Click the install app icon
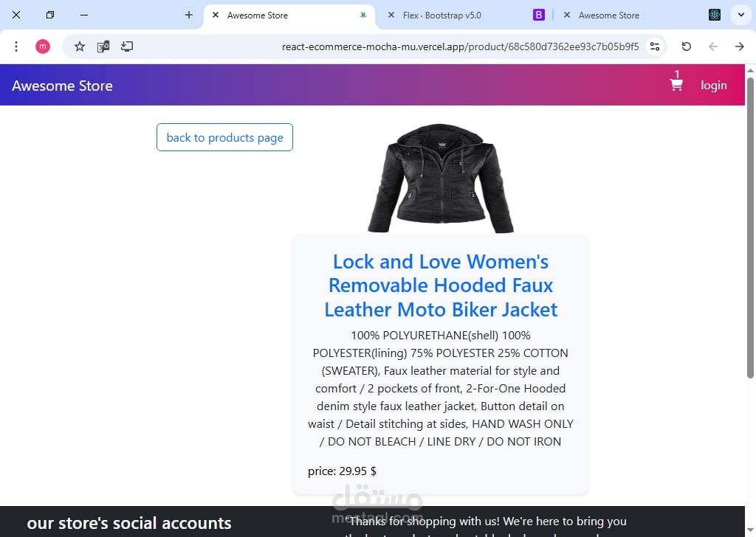The height and width of the screenshot is (537, 756). pyautogui.click(x=127, y=46)
